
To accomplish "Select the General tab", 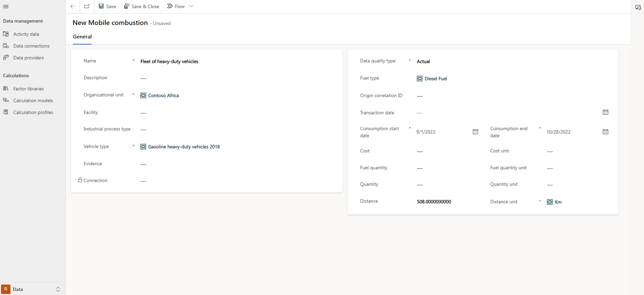I will [82, 37].
